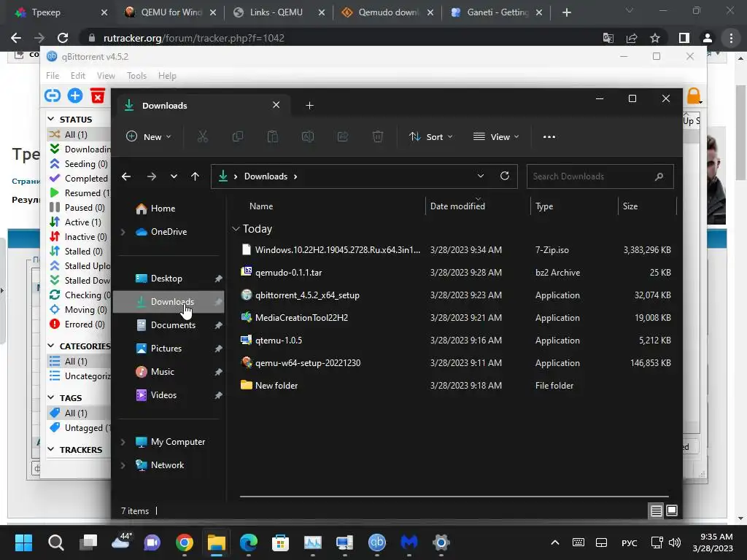The width and height of the screenshot is (747, 560).
Task: Click the Cut icon in Explorer toolbar
Action: tap(203, 136)
